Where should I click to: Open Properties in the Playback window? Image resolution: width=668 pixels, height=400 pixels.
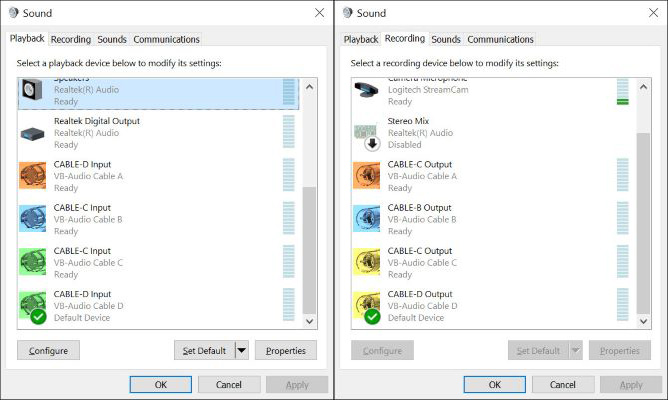point(286,350)
